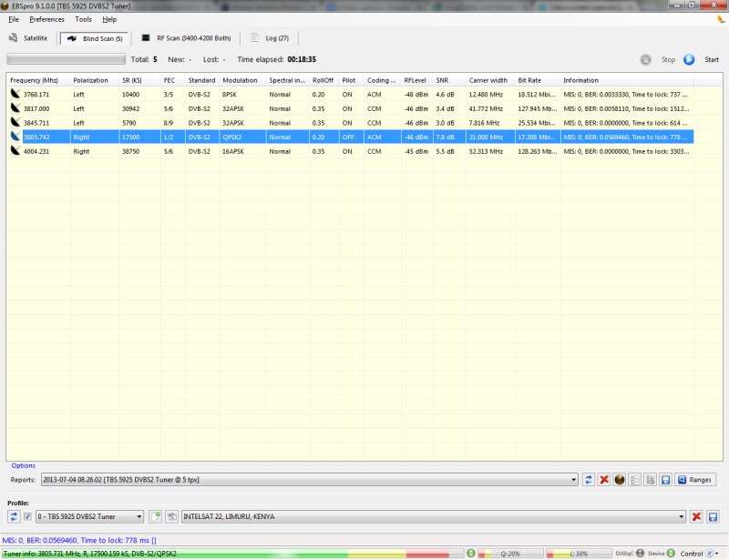This screenshot has height=560, width=729.
Task: Delete the report with red X icon
Action: pyautogui.click(x=604, y=479)
